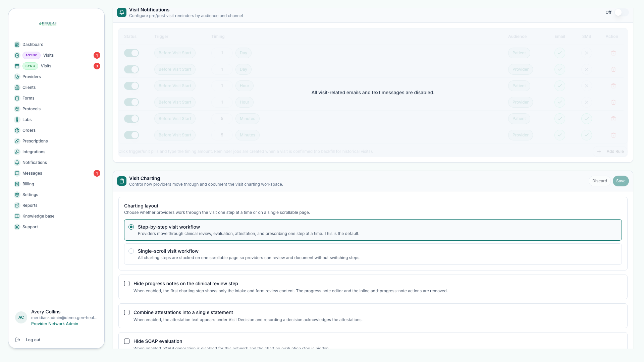644x362 pixels.
Task: Toggle status of Provider 1 Hour rule
Action: coord(131,102)
